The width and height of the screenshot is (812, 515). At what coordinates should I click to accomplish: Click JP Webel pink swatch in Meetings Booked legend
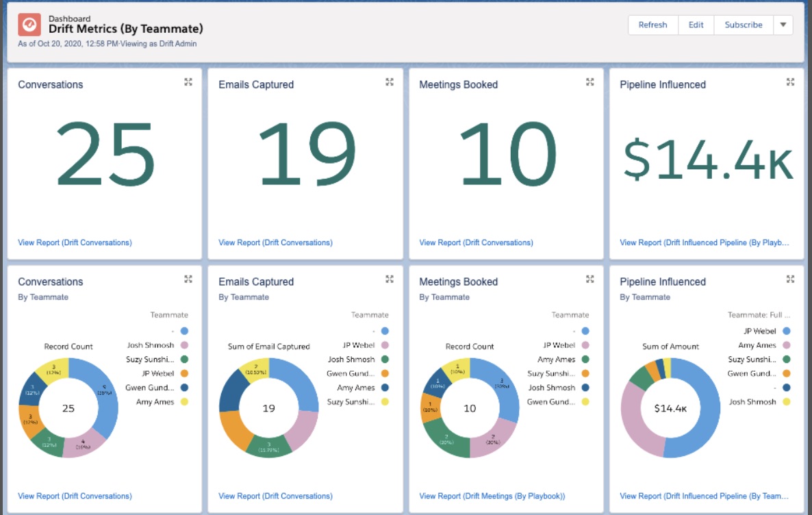coord(585,345)
